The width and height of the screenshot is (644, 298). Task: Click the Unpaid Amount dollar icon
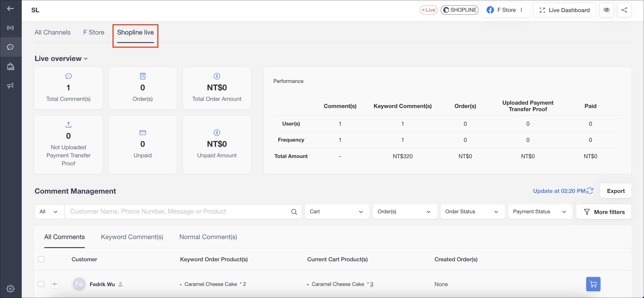[217, 132]
